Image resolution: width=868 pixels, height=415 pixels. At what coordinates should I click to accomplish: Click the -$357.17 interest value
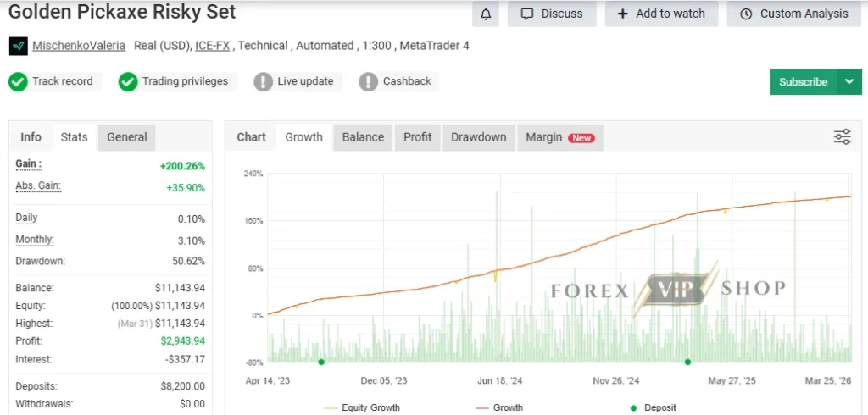click(185, 359)
